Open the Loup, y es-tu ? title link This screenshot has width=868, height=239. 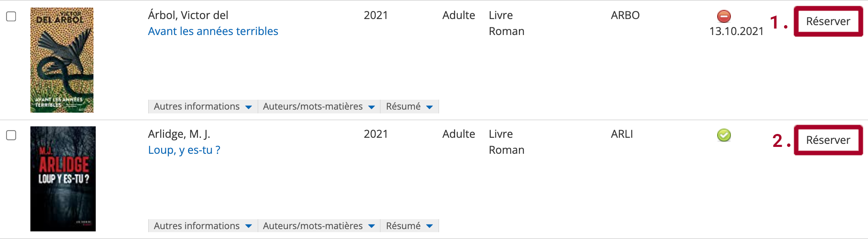pyautogui.click(x=184, y=150)
